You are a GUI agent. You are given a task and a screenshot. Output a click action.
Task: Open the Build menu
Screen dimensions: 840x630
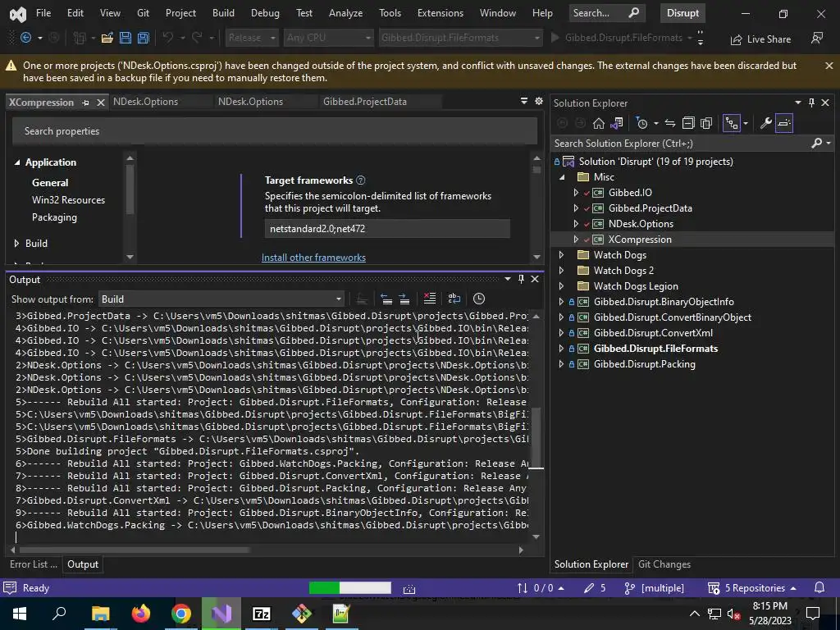pyautogui.click(x=223, y=13)
